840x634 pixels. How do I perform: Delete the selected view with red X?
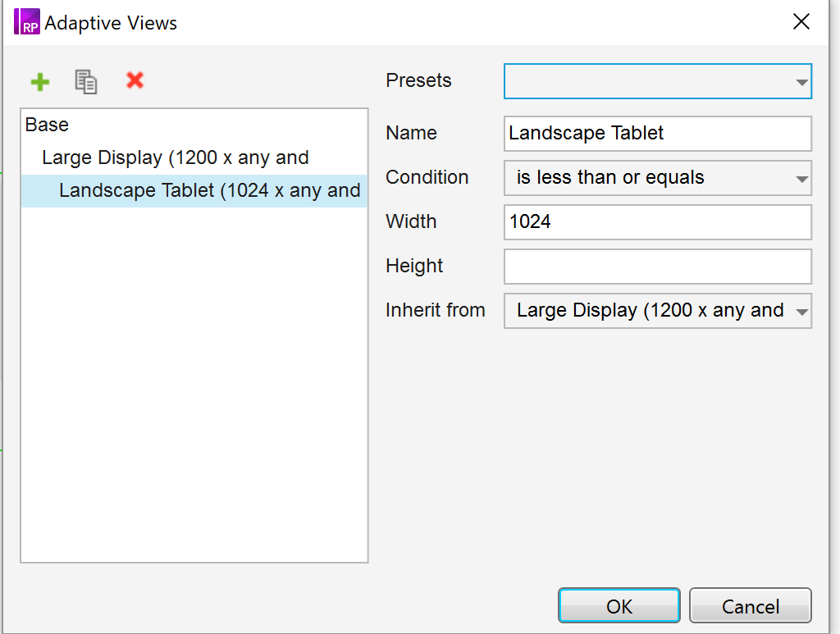(135, 80)
